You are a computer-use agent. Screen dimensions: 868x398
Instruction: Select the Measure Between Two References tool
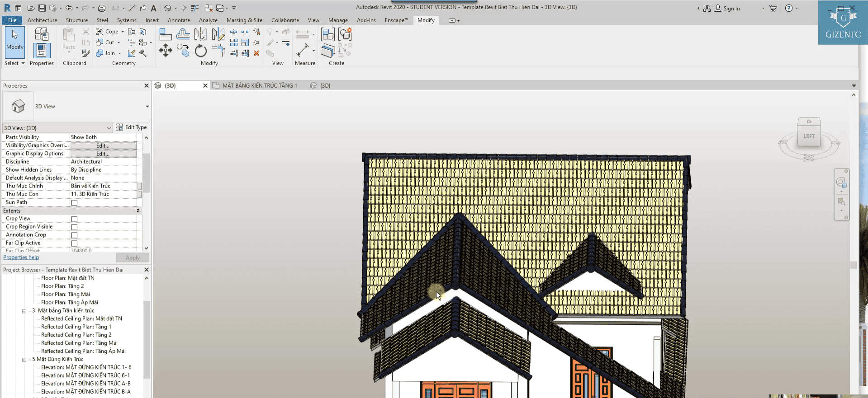coord(302,50)
